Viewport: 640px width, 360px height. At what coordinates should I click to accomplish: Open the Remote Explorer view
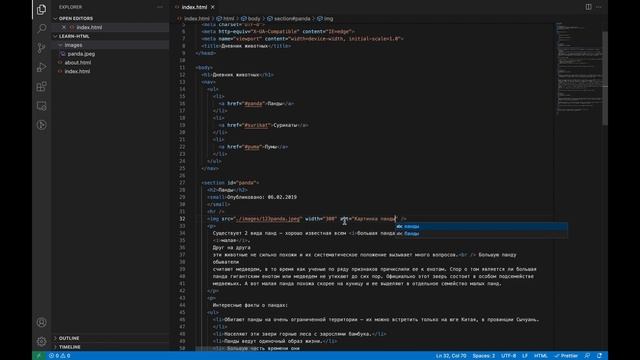point(41,106)
